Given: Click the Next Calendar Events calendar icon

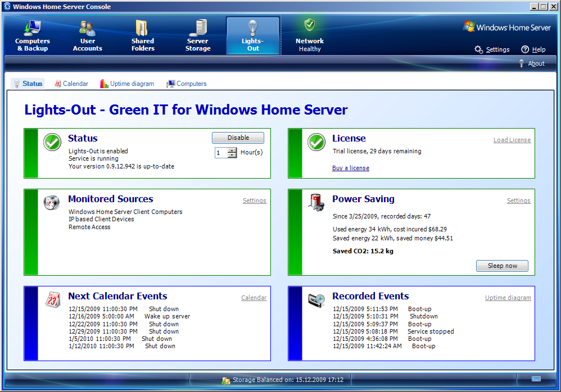Looking at the screenshot, I should pyautogui.click(x=52, y=299).
